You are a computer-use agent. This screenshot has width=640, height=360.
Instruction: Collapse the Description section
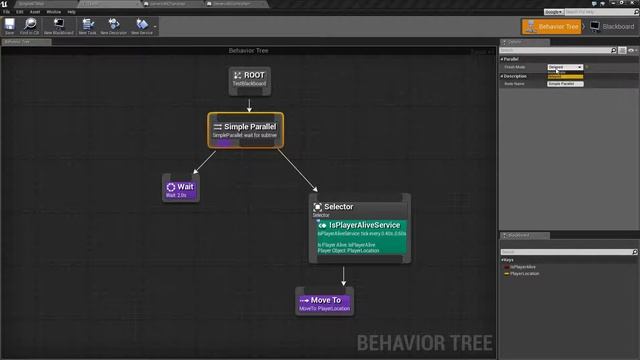[502, 76]
